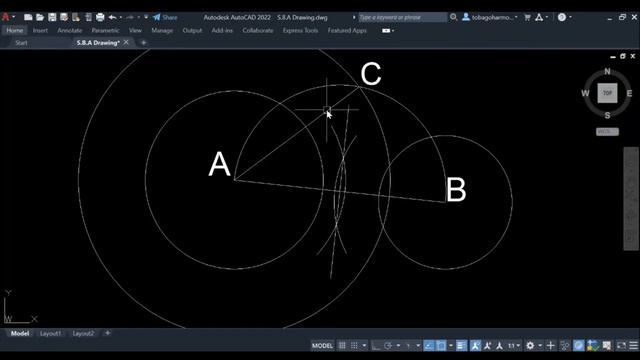Toggle the drawing grid display
Viewport: 640px width, 360px height.
[x=342, y=346]
